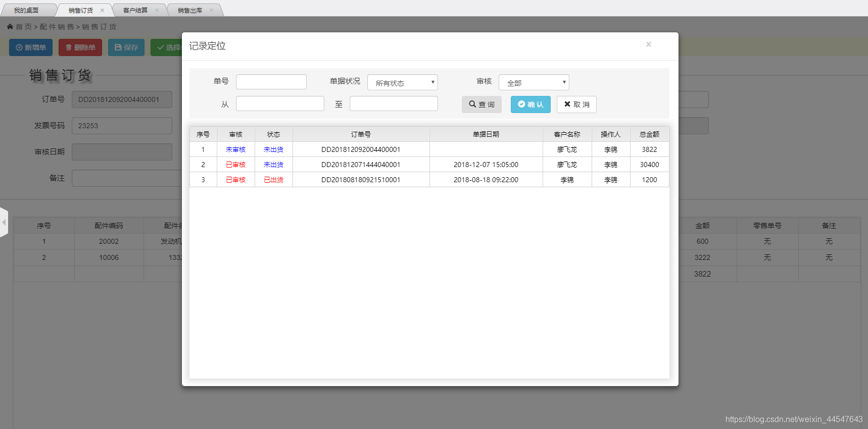The height and width of the screenshot is (429, 868).
Task: Click the 审核日期 field in background form
Action: click(x=122, y=152)
